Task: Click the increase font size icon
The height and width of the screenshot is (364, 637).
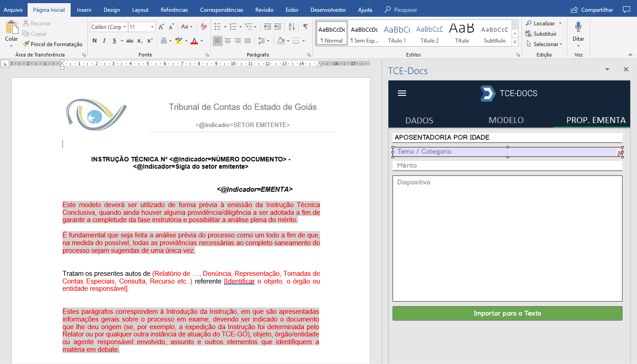Action: coord(162,27)
